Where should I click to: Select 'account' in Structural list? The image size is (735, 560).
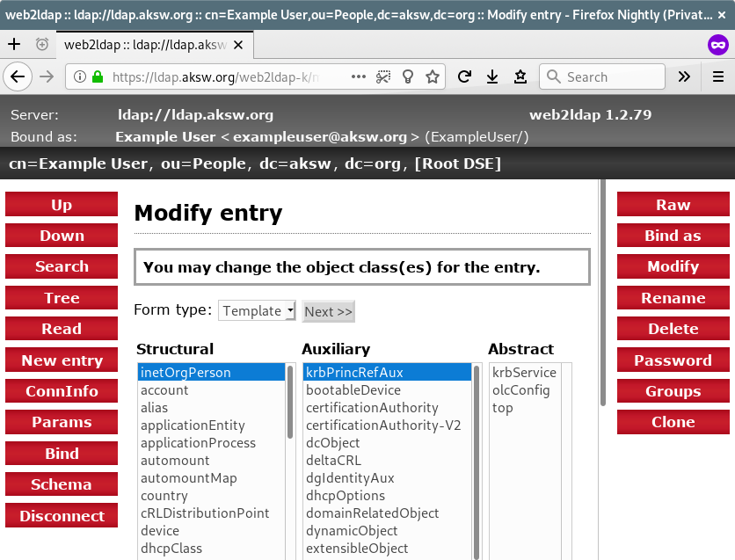[164, 390]
